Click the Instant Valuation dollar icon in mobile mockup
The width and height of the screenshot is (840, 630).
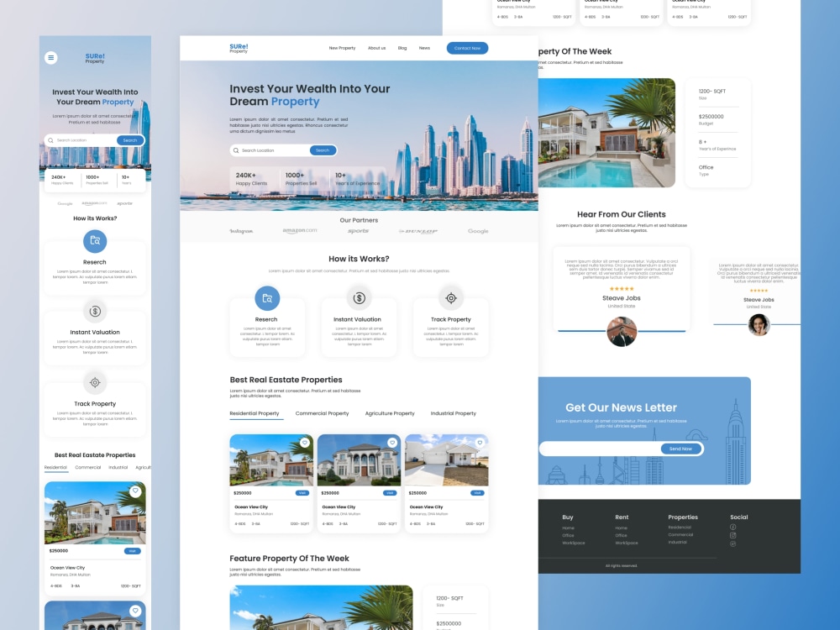(95, 312)
